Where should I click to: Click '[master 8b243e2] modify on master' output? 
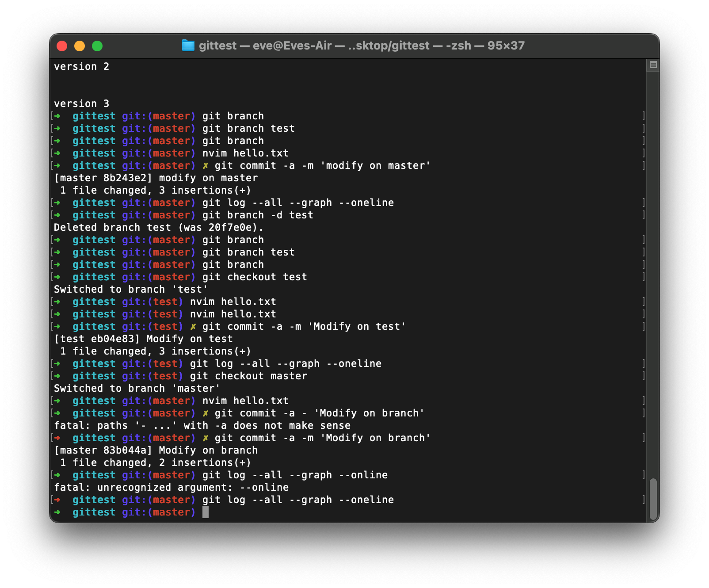pyautogui.click(x=156, y=178)
